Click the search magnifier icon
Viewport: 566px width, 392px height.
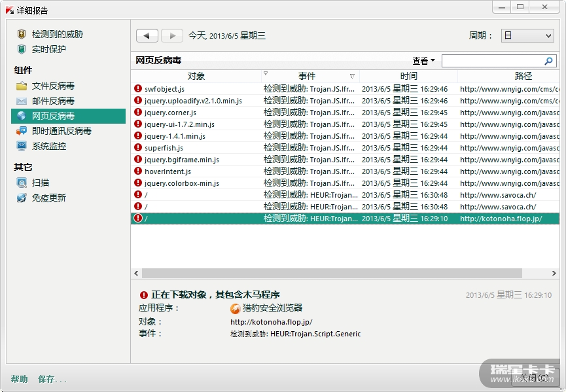548,61
